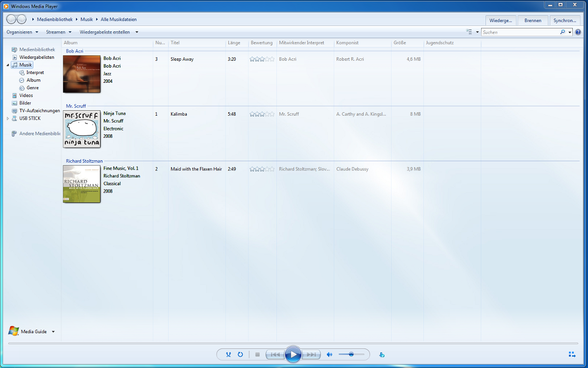Image resolution: width=588 pixels, height=368 pixels.
Task: Start playback with the Play button
Action: point(293,354)
